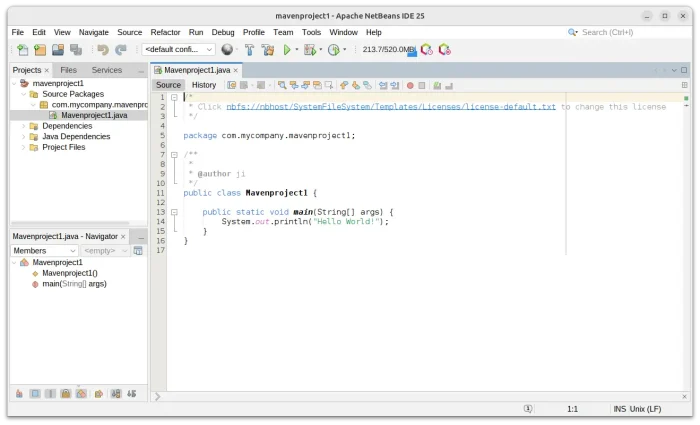Click the New File toolbar icon
Screen dimensions: 700x425
22,50
